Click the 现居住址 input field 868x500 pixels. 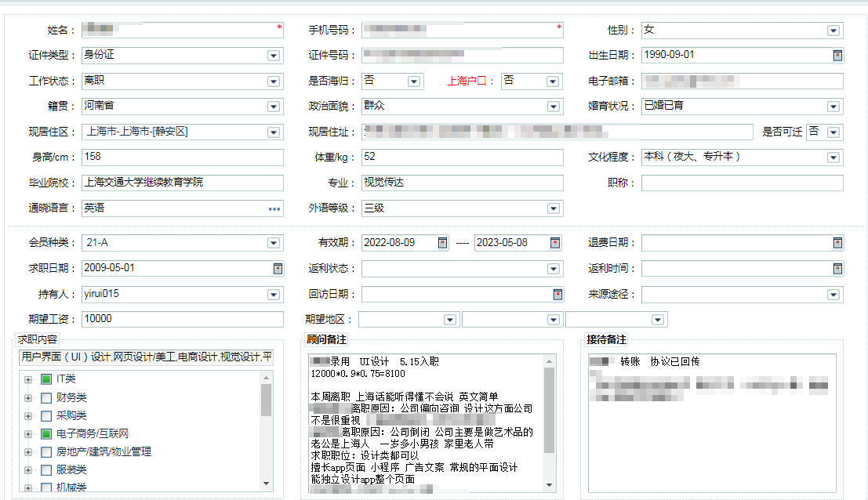point(557,132)
